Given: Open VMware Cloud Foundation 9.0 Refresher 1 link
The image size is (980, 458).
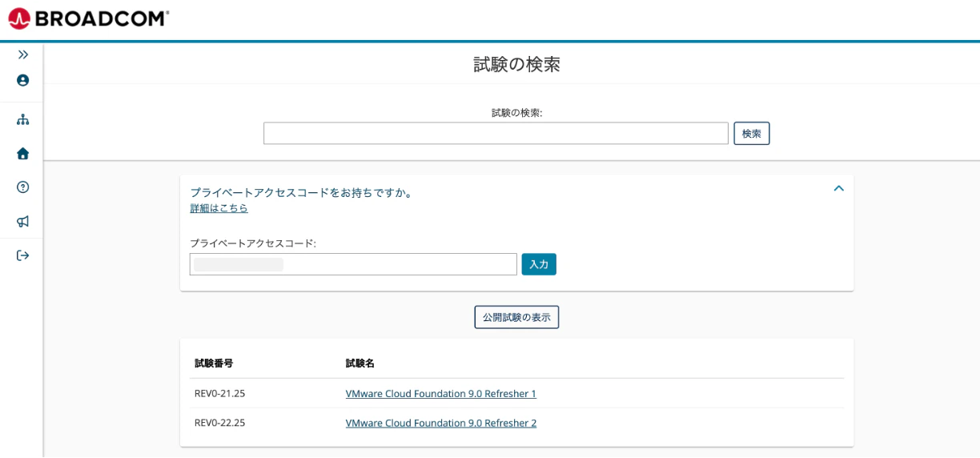Looking at the screenshot, I should click(441, 393).
